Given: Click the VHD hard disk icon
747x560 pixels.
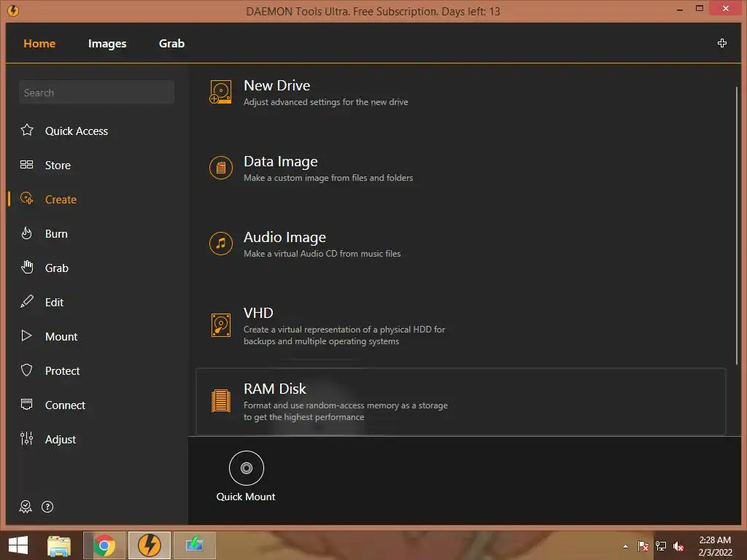Looking at the screenshot, I should [x=221, y=324].
